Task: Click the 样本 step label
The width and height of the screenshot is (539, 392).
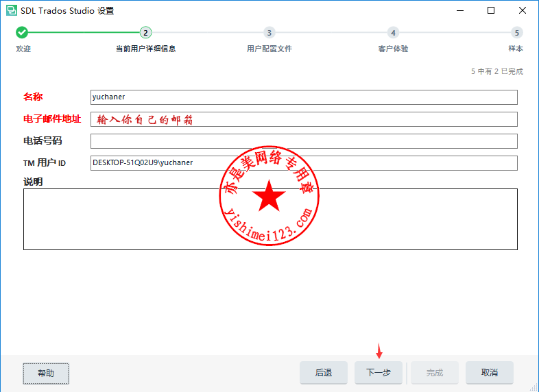Action: point(516,49)
